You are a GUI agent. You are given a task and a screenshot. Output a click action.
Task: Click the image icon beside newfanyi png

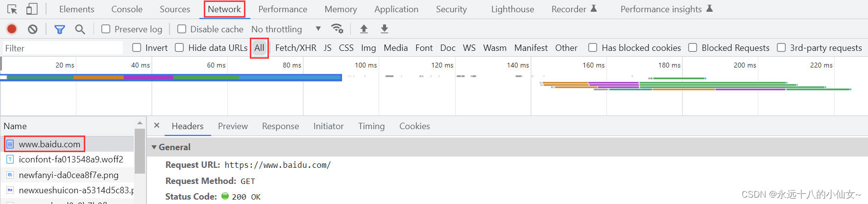pos(10,175)
